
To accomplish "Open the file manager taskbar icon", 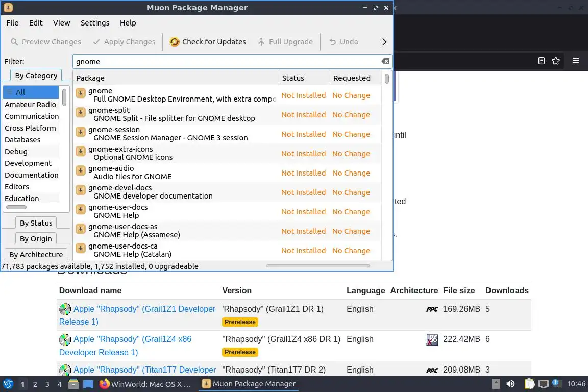I will (x=73, y=384).
